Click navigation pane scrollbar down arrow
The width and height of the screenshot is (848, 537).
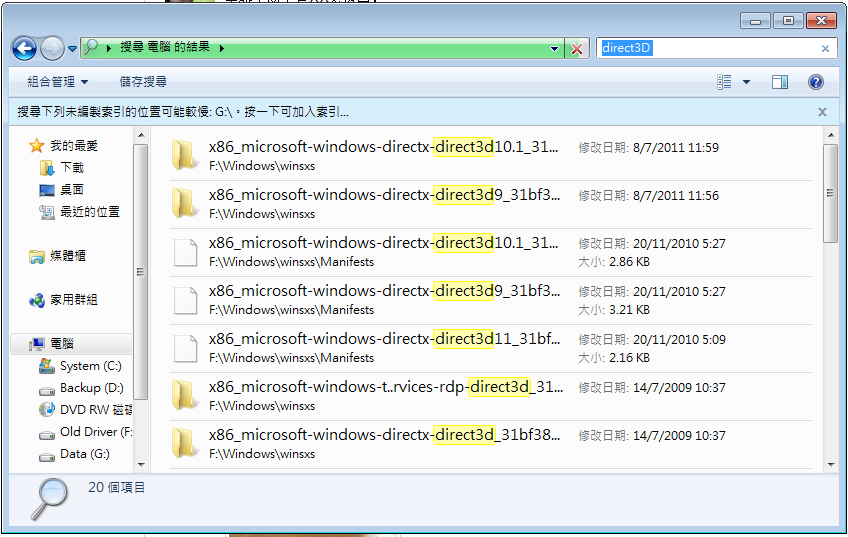point(141,465)
